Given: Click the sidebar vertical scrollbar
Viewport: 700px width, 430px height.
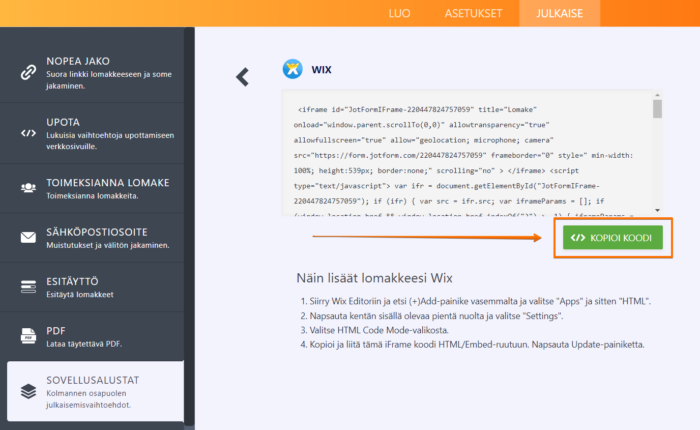Looking at the screenshot, I should pyautogui.click(x=189, y=225).
